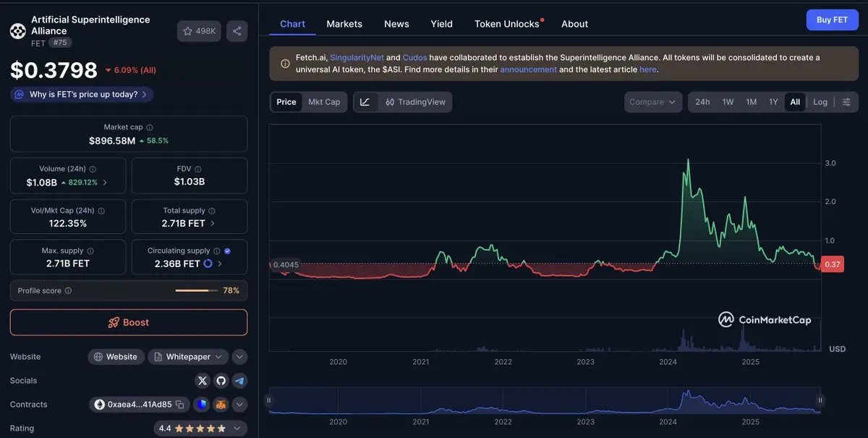Click info icon next to Market cap
Viewport: 868px width, 438px height.
click(150, 127)
